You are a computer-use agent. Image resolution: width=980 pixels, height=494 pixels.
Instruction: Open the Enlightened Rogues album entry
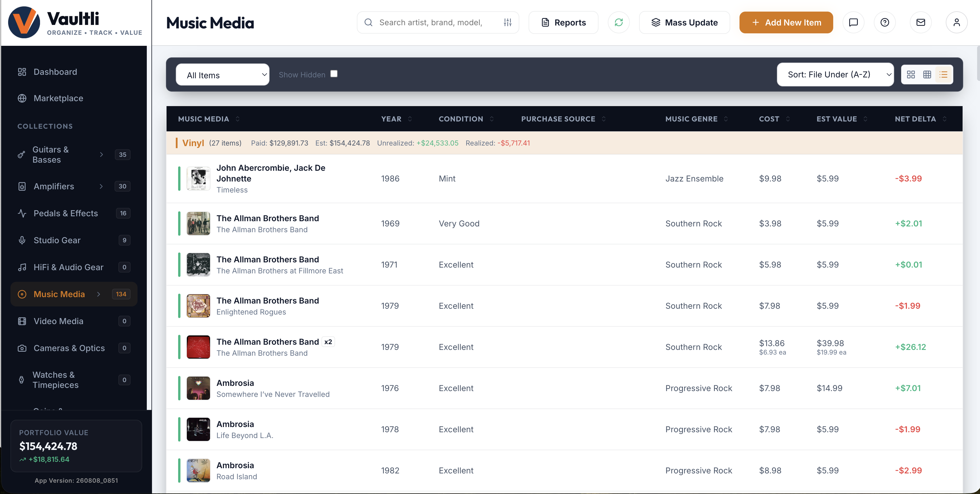point(564,306)
